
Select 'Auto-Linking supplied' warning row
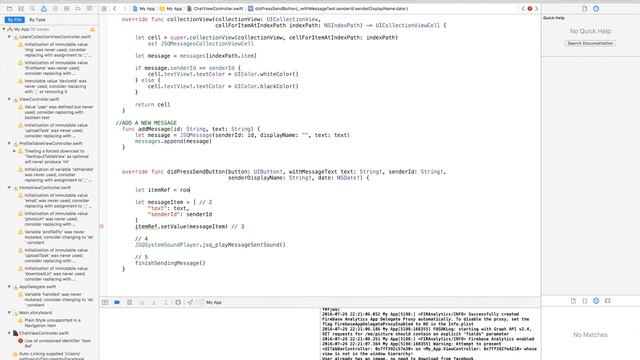[49, 356]
